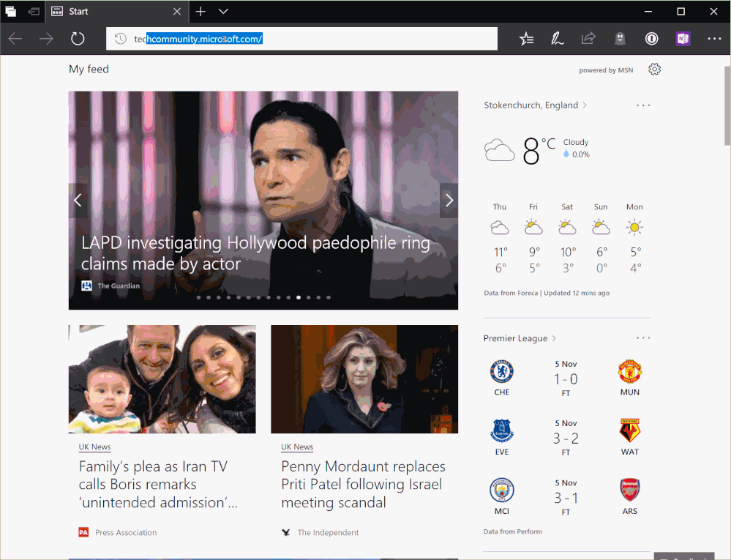Select Monday sunny forecast
Image resolution: width=731 pixels, height=560 pixels.
point(634,238)
